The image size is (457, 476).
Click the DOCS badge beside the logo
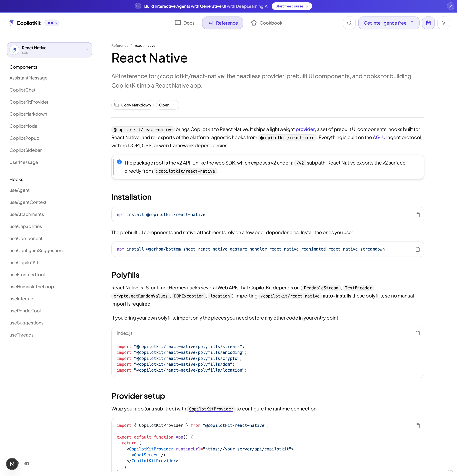click(52, 23)
